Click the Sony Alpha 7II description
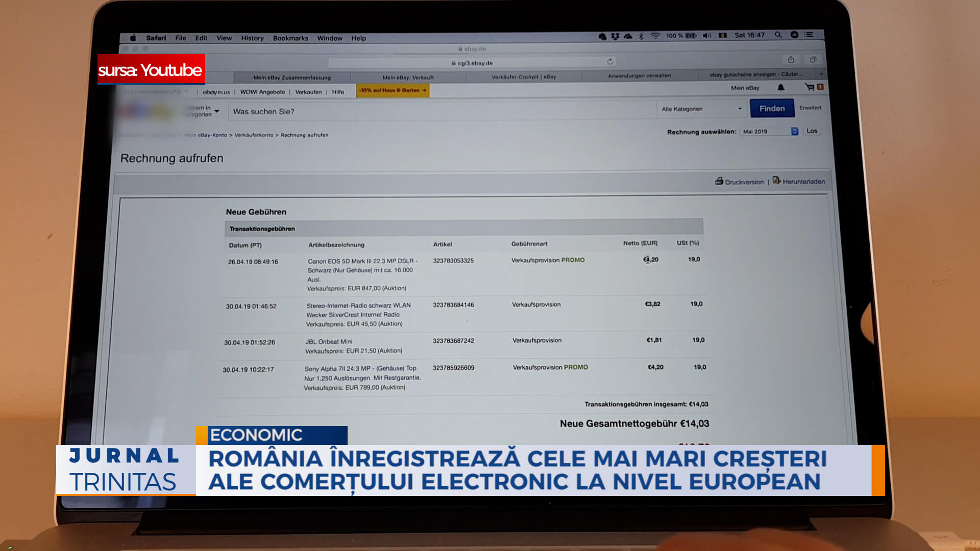Image resolution: width=980 pixels, height=551 pixels. [x=362, y=373]
